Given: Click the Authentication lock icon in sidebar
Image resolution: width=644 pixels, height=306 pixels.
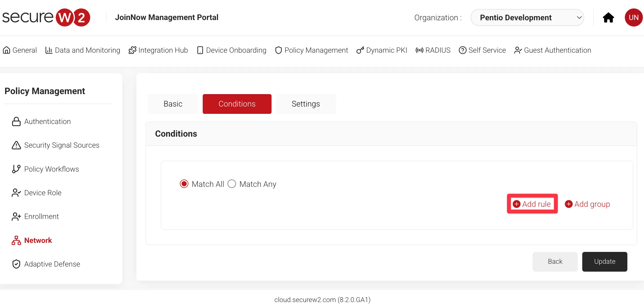Looking at the screenshot, I should 16,121.
